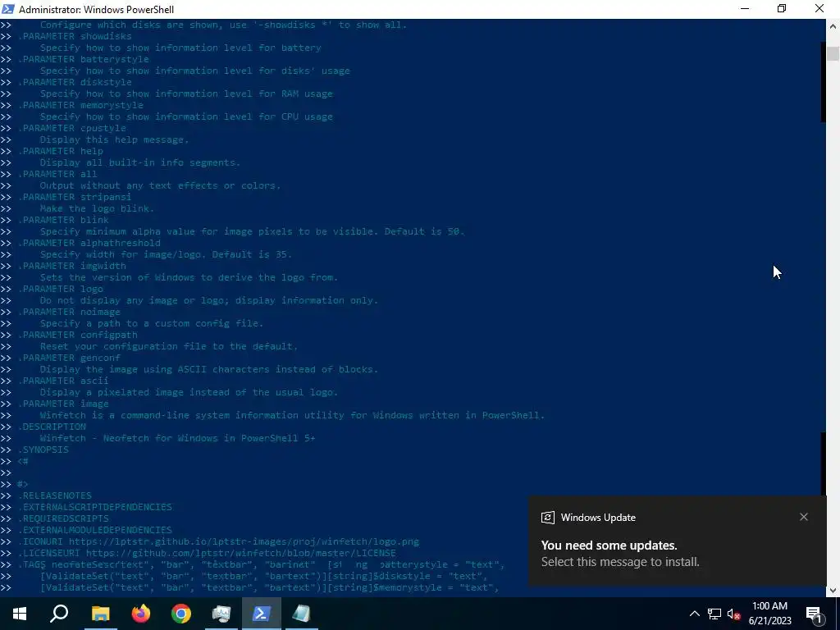
Task: Dismiss the Windows Update notification
Action: click(x=804, y=517)
